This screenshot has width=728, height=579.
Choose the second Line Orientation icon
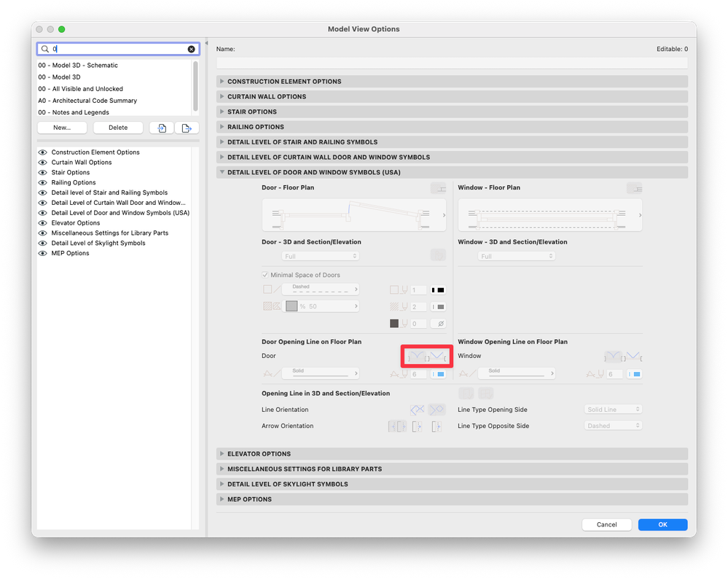pos(437,409)
